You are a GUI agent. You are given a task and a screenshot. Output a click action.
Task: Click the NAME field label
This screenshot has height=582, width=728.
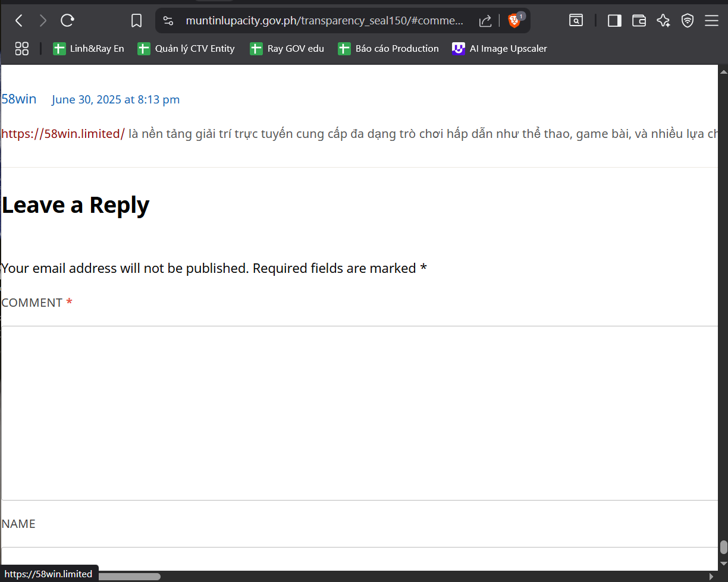pos(18,524)
